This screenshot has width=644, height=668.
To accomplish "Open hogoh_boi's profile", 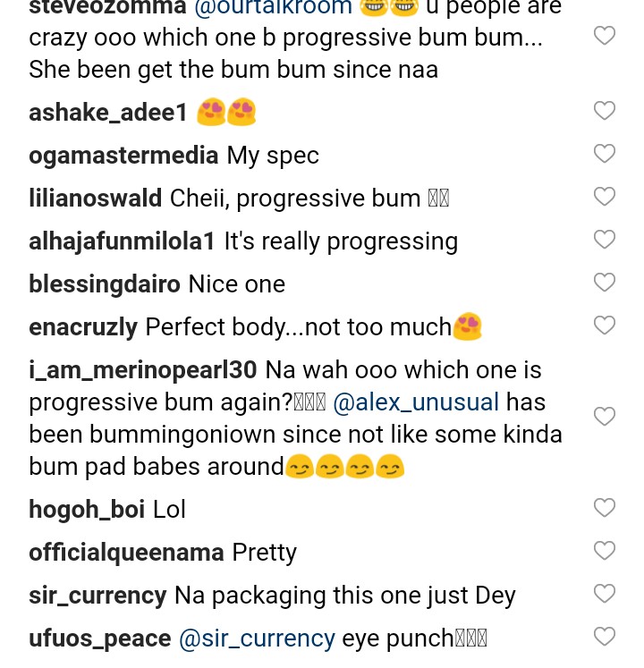I will [x=87, y=510].
